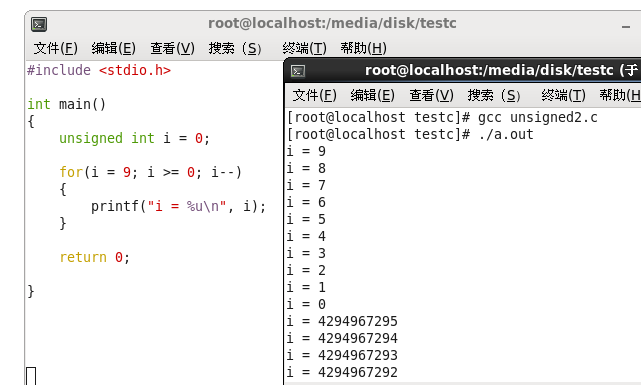Click output line i = 1
The width and height of the screenshot is (641, 385).
(x=306, y=288)
